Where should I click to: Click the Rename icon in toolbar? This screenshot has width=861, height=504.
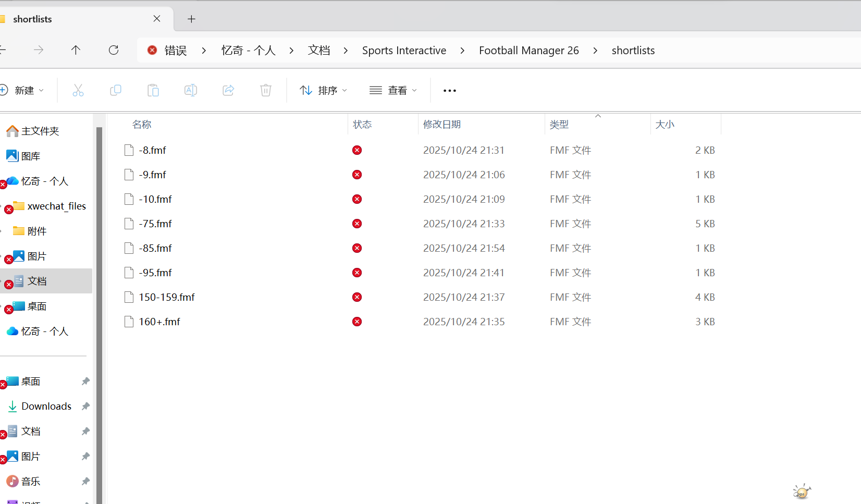coord(191,91)
